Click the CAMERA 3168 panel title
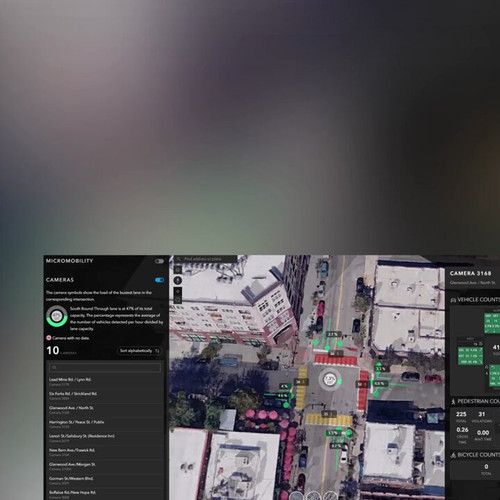This screenshot has width=500, height=500. point(470,274)
